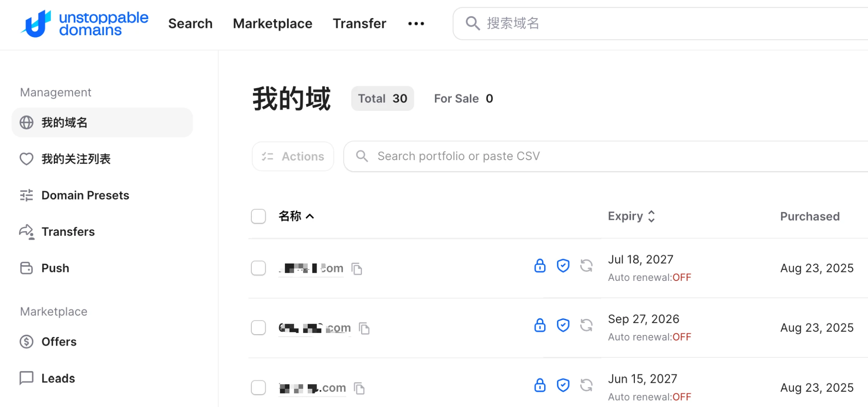Check the select-all domains checkbox in header

click(x=258, y=216)
